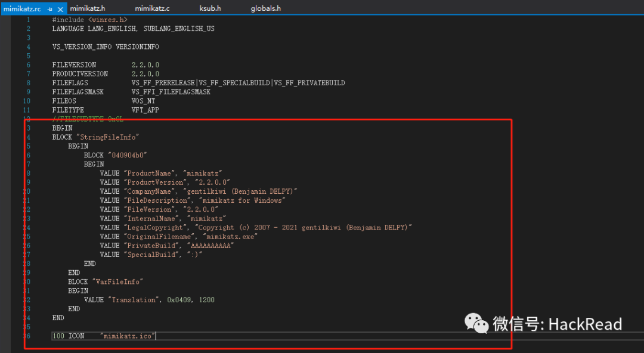The height and width of the screenshot is (353, 644).
Task: Click the VS_FF_PRIVATEBUILD flag
Action: coord(309,83)
